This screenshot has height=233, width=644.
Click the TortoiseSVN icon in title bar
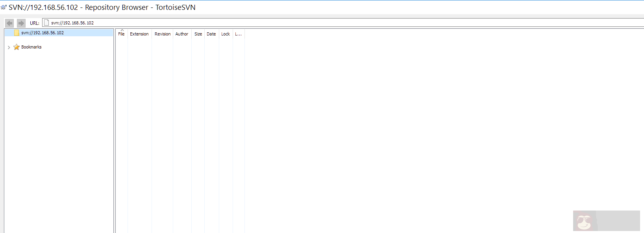(x=4, y=7)
